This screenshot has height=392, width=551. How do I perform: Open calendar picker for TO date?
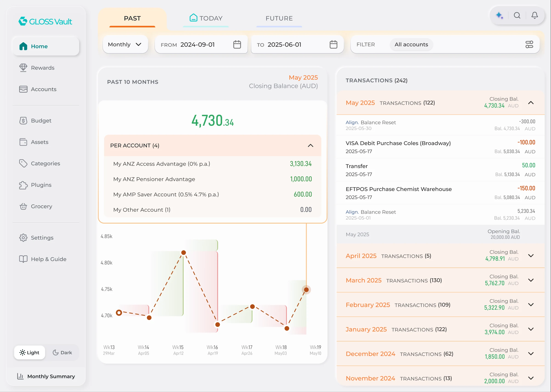click(x=333, y=44)
